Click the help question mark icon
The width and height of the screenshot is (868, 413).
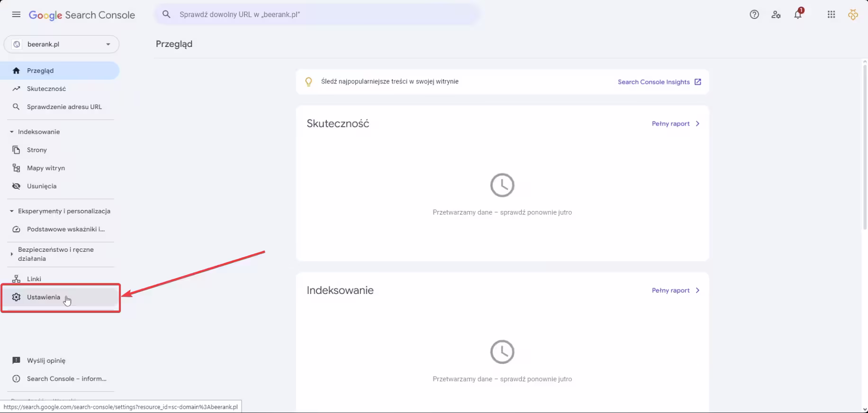pos(754,15)
